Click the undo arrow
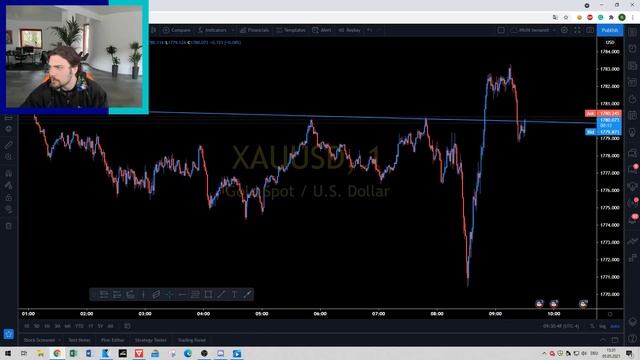 click(370, 30)
